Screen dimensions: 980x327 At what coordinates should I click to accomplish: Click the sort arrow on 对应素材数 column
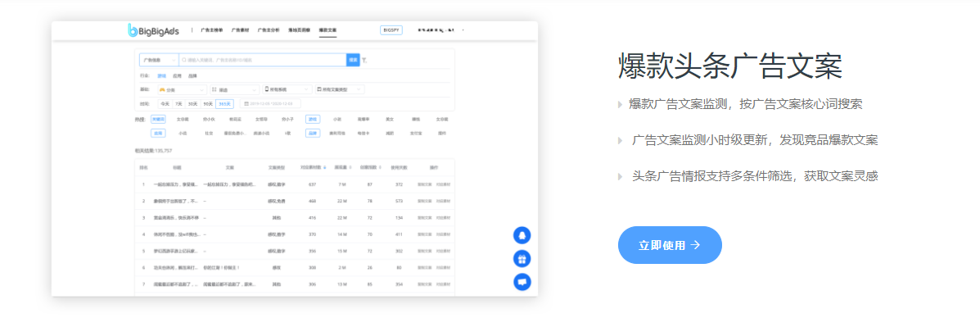click(x=324, y=167)
